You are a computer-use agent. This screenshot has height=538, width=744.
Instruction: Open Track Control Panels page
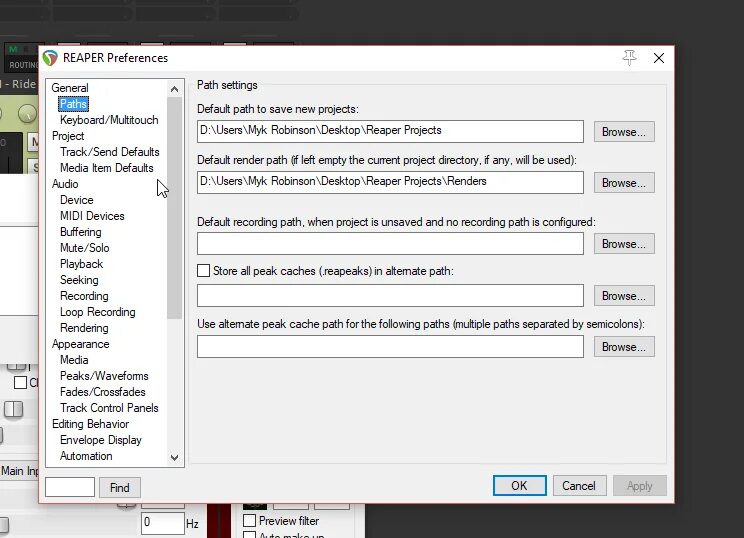pos(109,408)
